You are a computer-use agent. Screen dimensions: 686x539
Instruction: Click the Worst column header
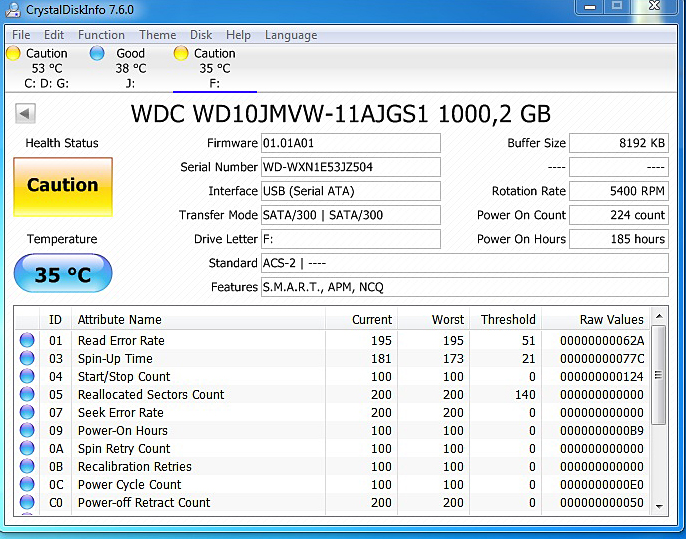coord(434,319)
